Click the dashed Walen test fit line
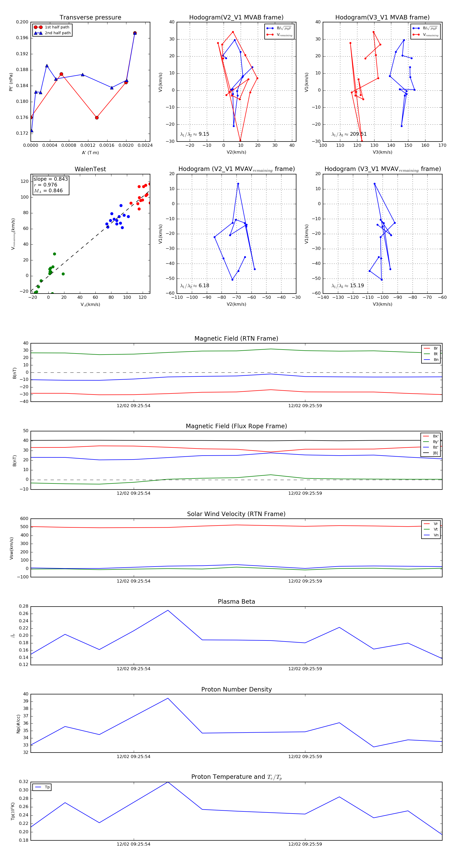The height and width of the screenshot is (868, 473). (x=90, y=241)
